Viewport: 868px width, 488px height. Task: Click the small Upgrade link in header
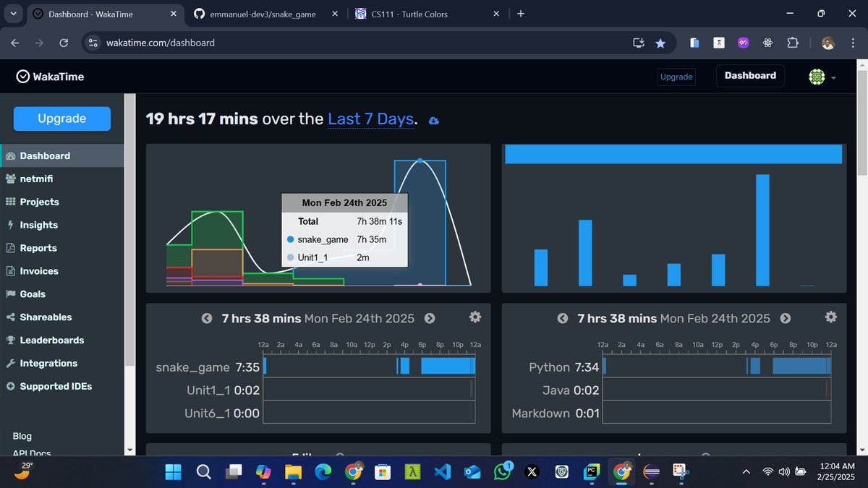pyautogui.click(x=676, y=77)
